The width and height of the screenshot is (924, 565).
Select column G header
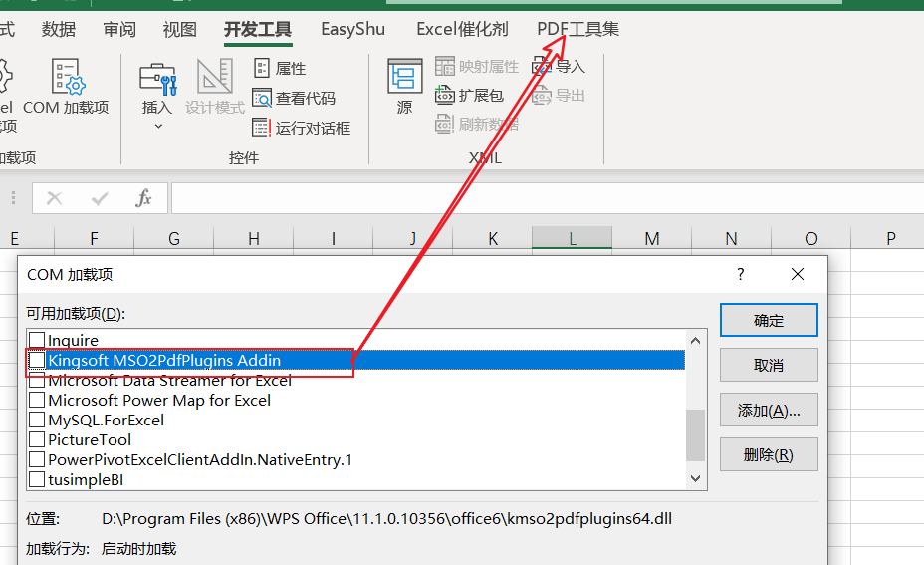tap(174, 239)
